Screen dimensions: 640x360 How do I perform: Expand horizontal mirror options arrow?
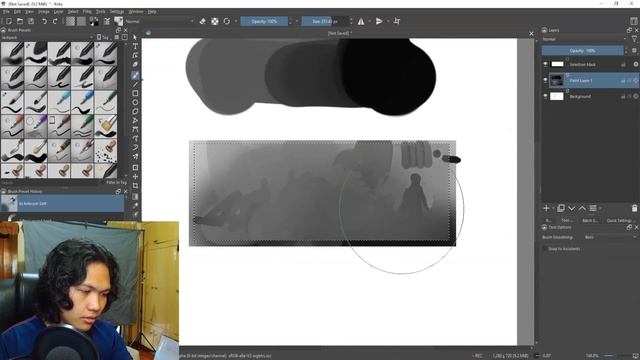click(369, 21)
